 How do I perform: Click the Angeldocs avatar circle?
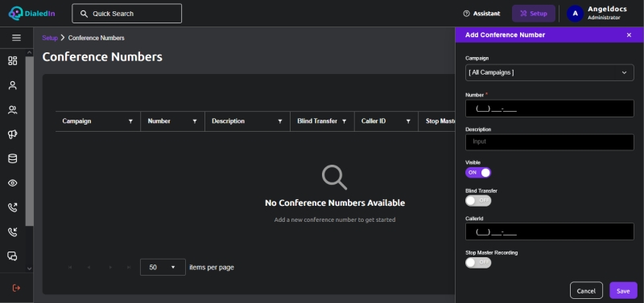(x=575, y=14)
